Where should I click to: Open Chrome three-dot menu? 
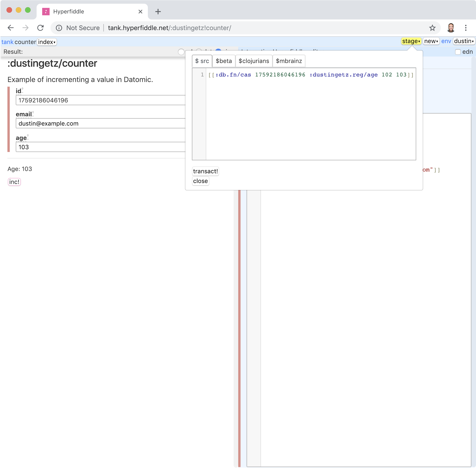tap(465, 28)
